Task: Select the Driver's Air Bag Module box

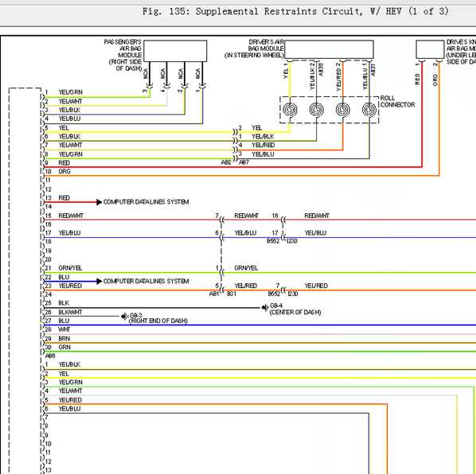Action: [329, 49]
